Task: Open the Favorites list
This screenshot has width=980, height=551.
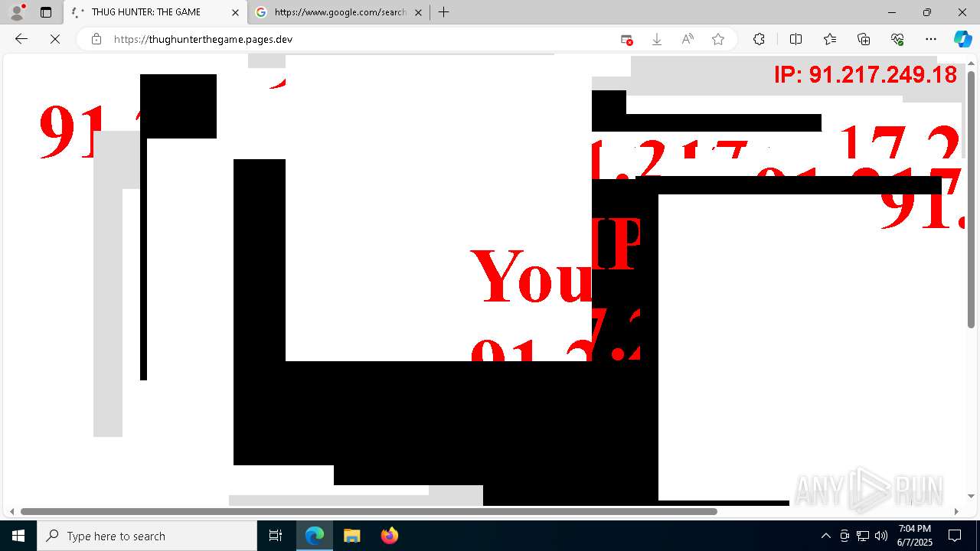Action: click(x=830, y=40)
